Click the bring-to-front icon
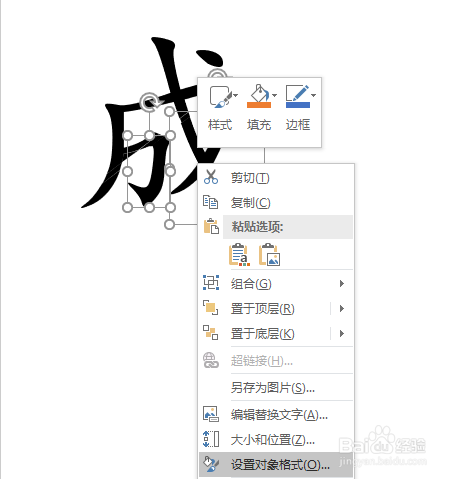Image resolution: width=456 pixels, height=479 pixels. 211,308
